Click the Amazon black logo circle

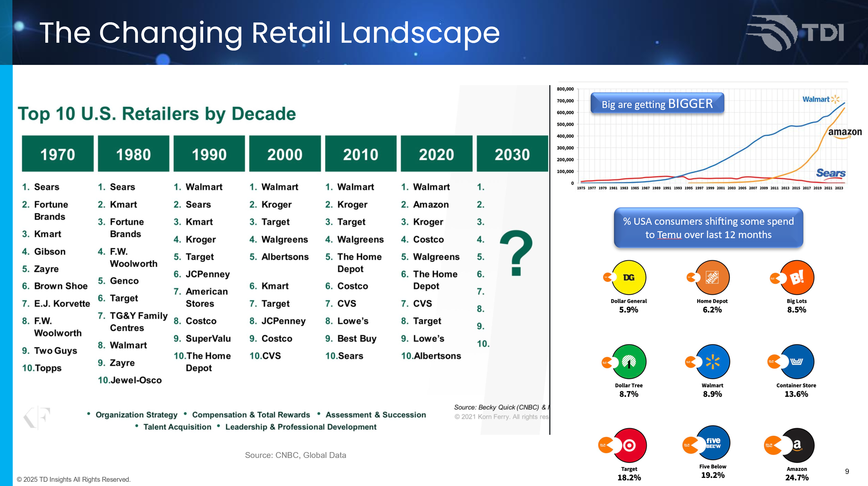click(797, 445)
